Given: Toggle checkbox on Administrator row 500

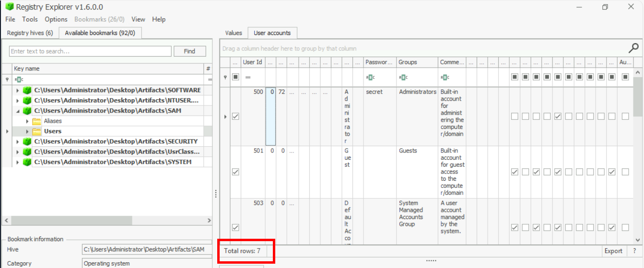Looking at the screenshot, I should [x=235, y=117].
